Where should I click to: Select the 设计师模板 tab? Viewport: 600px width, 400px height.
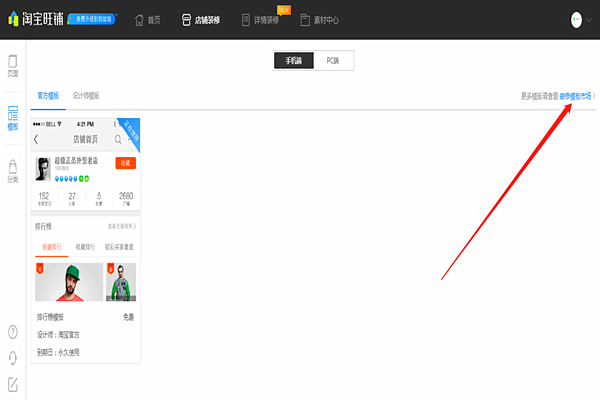pos(86,95)
